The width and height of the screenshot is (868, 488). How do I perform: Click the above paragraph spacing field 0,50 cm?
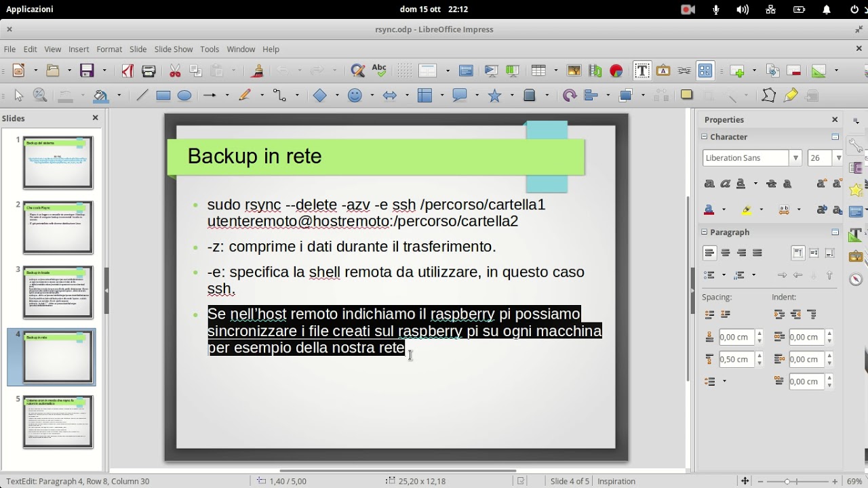tap(736, 359)
